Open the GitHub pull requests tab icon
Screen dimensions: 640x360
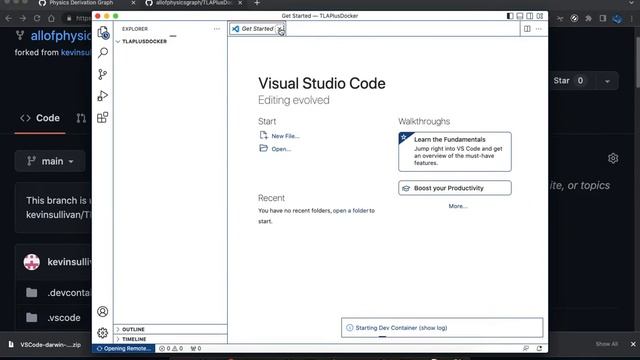[81, 118]
